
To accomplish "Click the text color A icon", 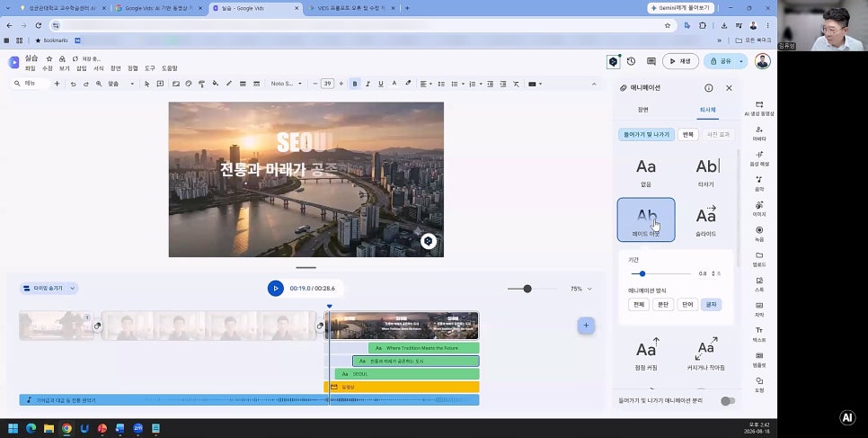I will (x=394, y=84).
